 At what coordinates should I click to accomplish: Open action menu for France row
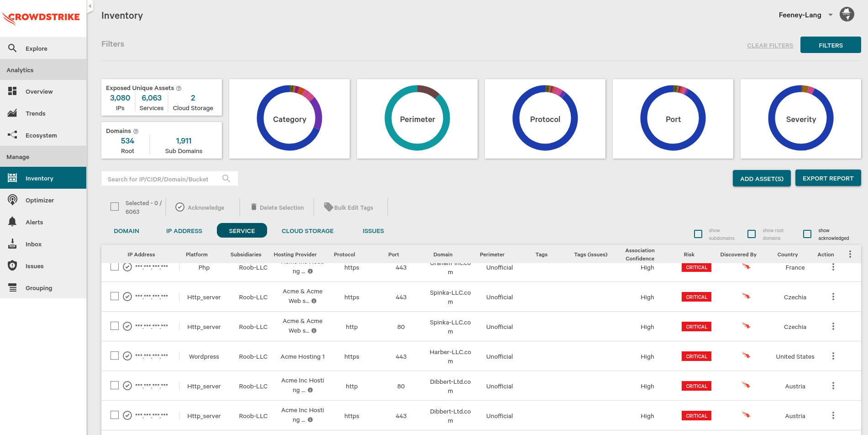tap(833, 267)
